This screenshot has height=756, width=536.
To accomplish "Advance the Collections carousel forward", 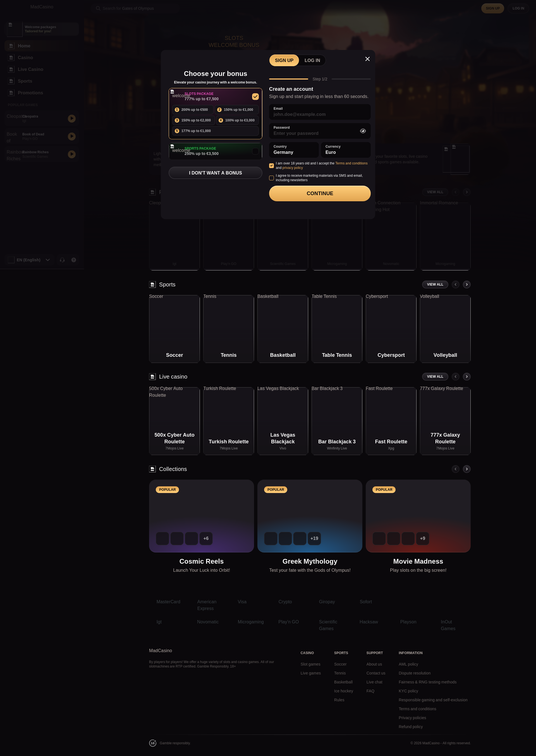I will (466, 469).
